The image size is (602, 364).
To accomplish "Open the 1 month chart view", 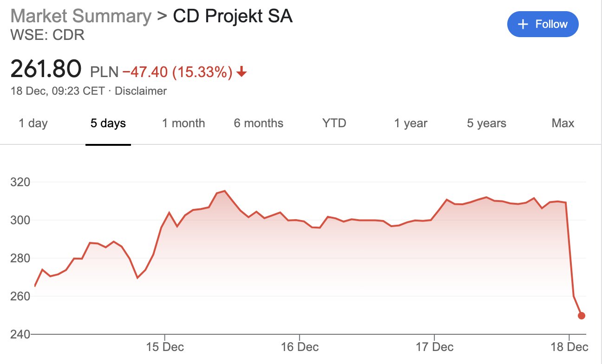I will point(182,123).
